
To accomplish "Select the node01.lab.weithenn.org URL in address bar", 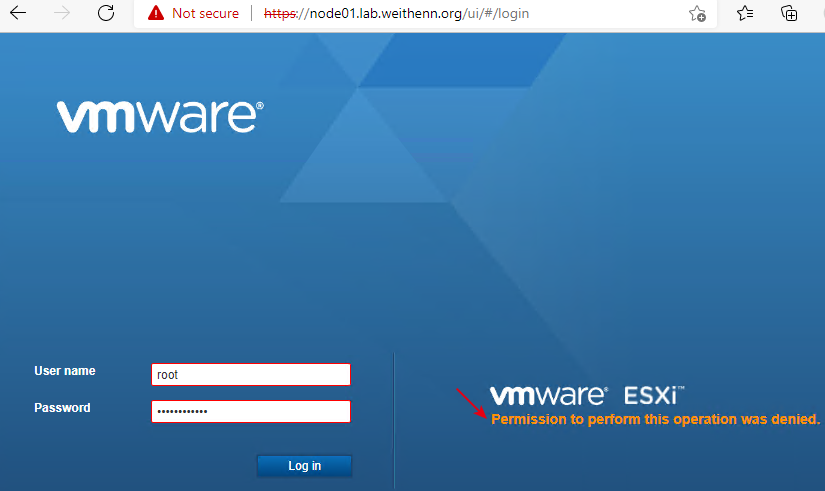I will pos(396,13).
